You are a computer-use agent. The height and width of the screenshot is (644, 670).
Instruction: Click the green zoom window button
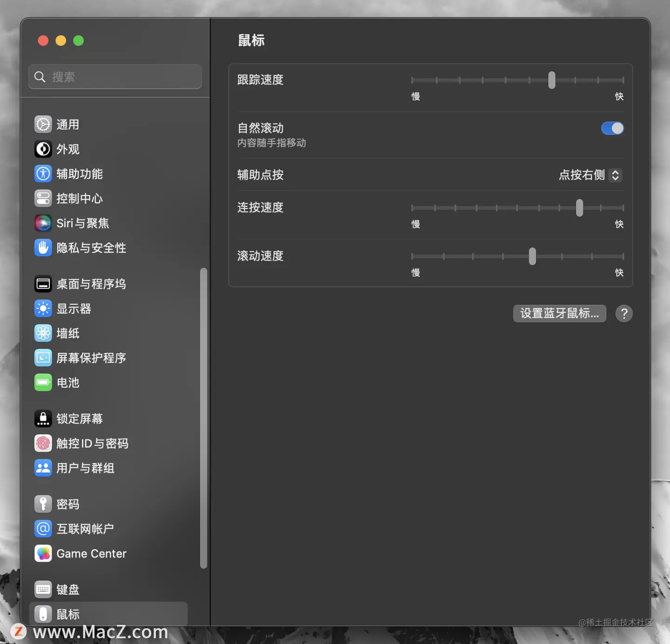pos(79,41)
